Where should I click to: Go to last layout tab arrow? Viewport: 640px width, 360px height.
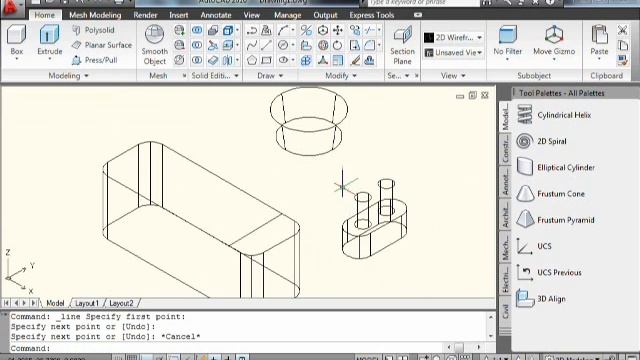pos(33,303)
